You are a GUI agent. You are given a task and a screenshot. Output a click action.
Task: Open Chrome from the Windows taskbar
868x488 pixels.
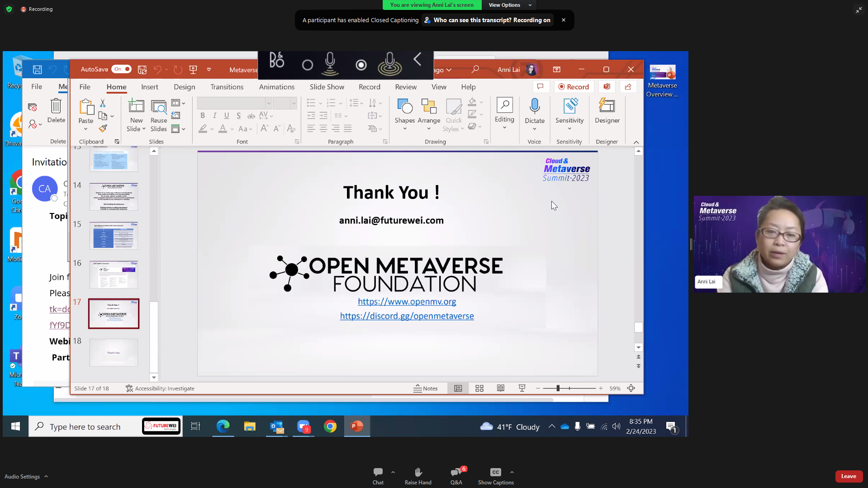pyautogui.click(x=330, y=426)
